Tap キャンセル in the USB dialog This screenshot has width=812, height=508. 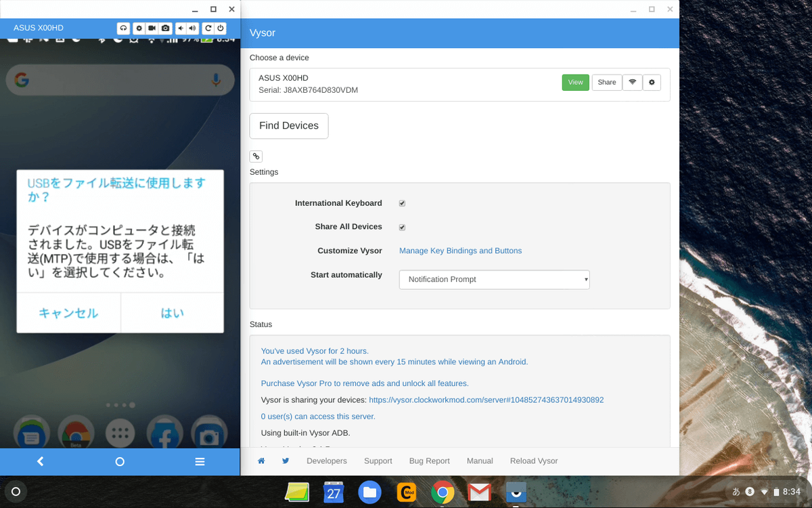pos(68,313)
